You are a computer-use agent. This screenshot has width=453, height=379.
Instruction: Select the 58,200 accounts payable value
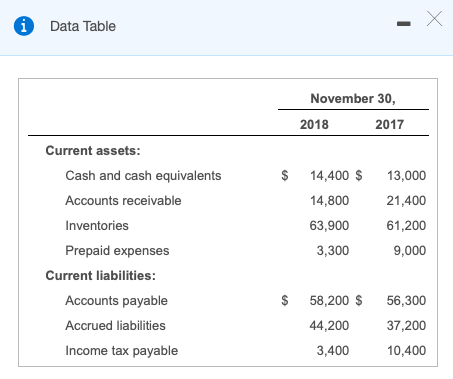pyautogui.click(x=329, y=300)
